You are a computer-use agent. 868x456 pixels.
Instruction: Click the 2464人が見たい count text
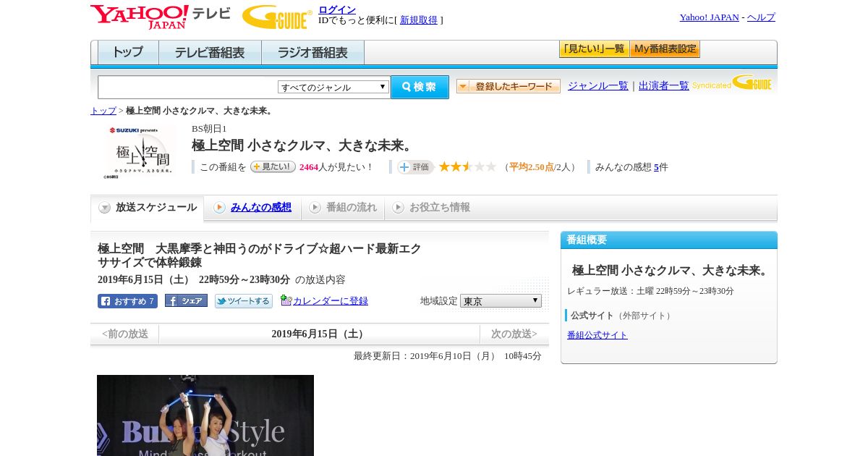(336, 167)
